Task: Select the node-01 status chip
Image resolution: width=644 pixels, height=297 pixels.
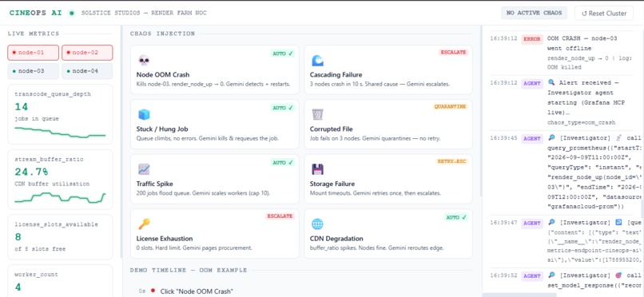Action: coord(34,53)
